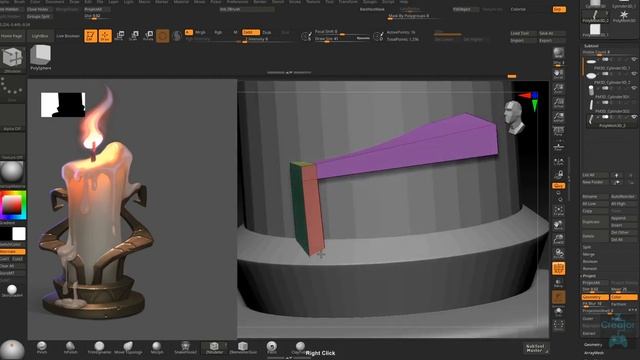Click the Zoom3D icon on right shelf

point(558,239)
